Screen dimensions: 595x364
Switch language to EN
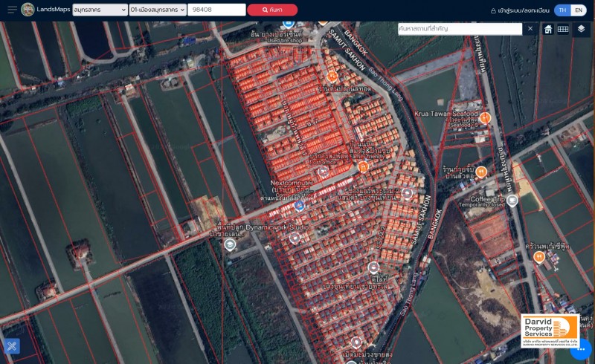[579, 10]
